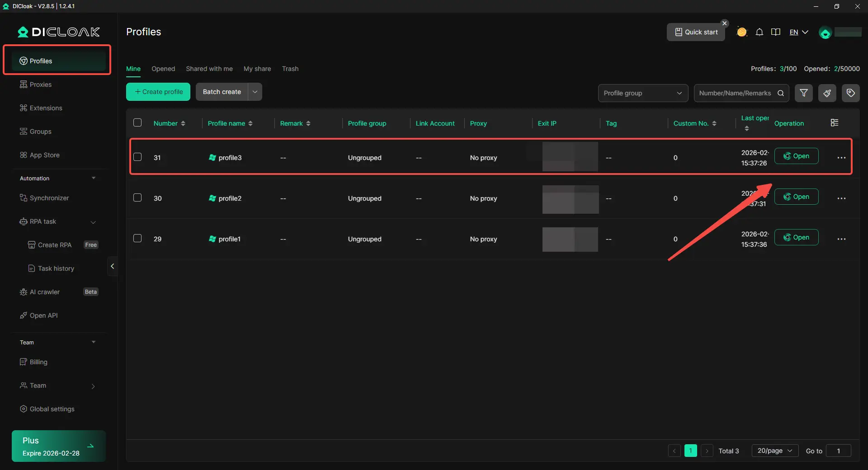Open the documentation book icon
Screen dimensions: 868x470
[x=776, y=32]
